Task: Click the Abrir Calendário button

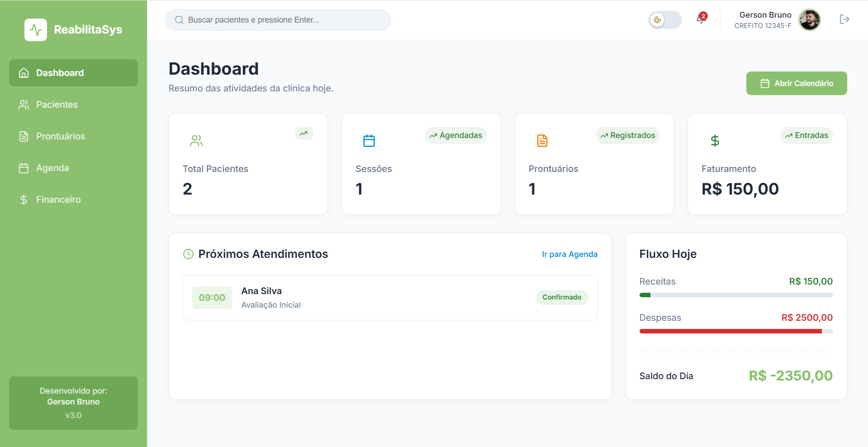Action: click(797, 83)
